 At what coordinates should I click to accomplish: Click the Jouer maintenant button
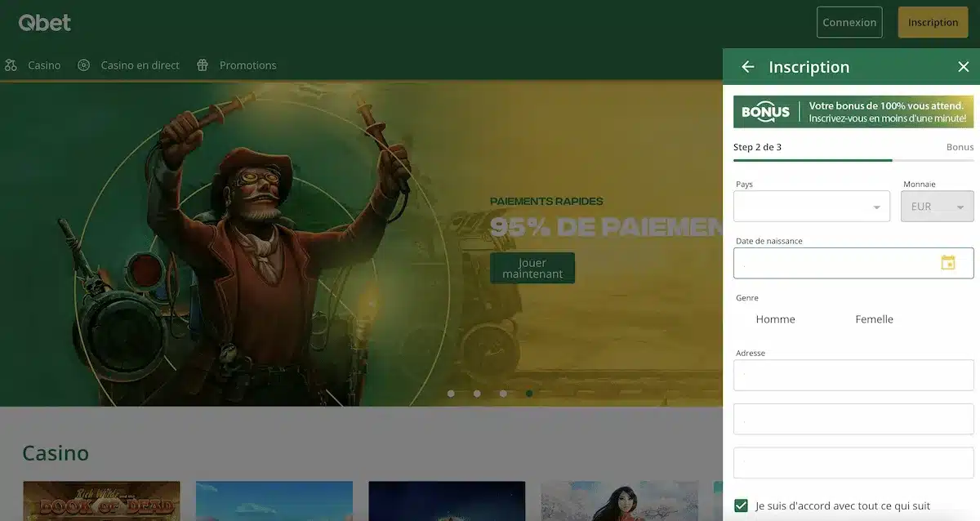[532, 268]
